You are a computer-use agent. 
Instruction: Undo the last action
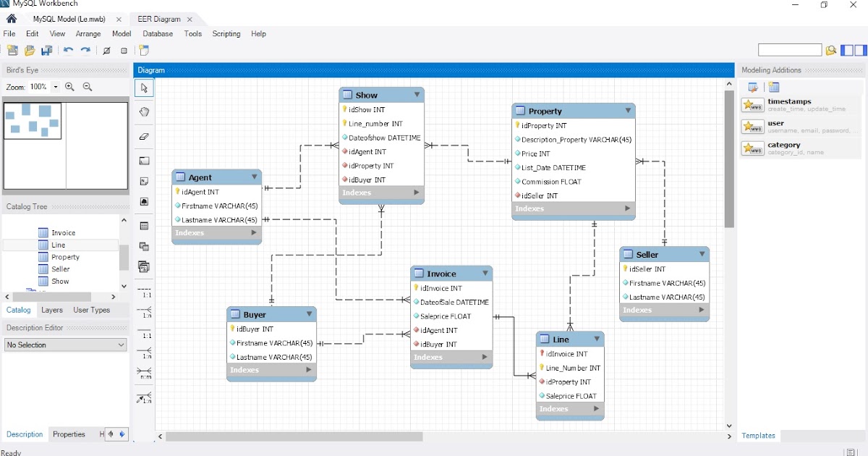pyautogui.click(x=68, y=51)
